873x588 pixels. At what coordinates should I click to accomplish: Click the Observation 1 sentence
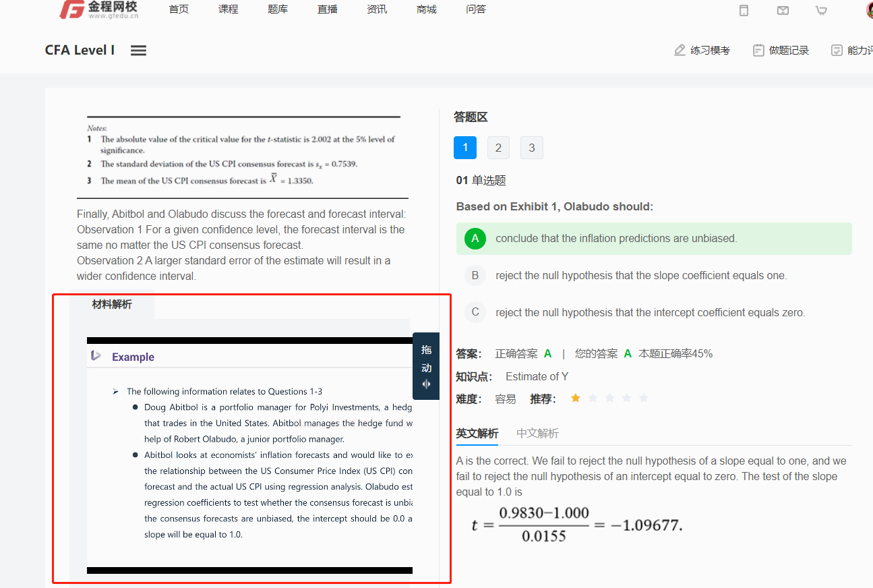(x=241, y=237)
